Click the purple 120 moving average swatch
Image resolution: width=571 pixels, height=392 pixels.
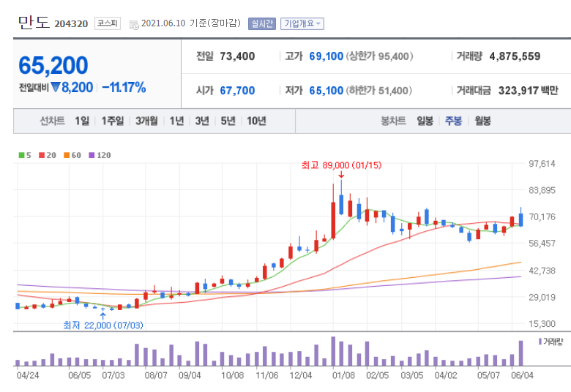click(92, 156)
